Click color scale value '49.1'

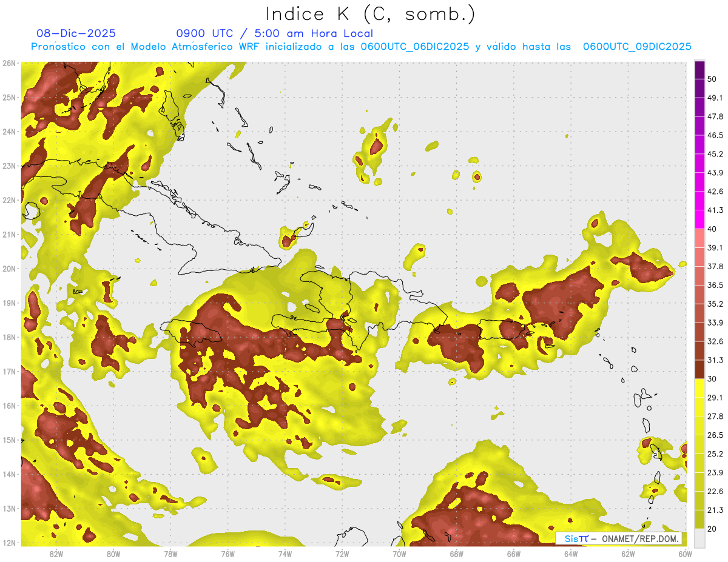point(715,98)
